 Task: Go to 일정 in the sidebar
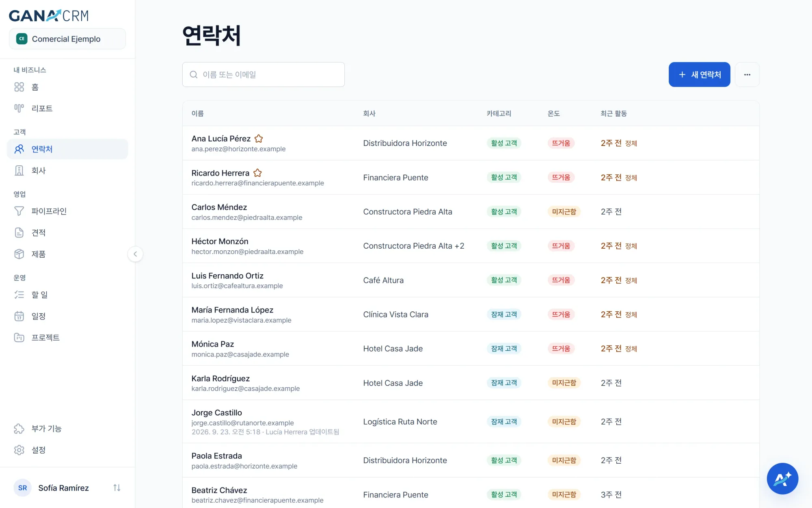67,316
